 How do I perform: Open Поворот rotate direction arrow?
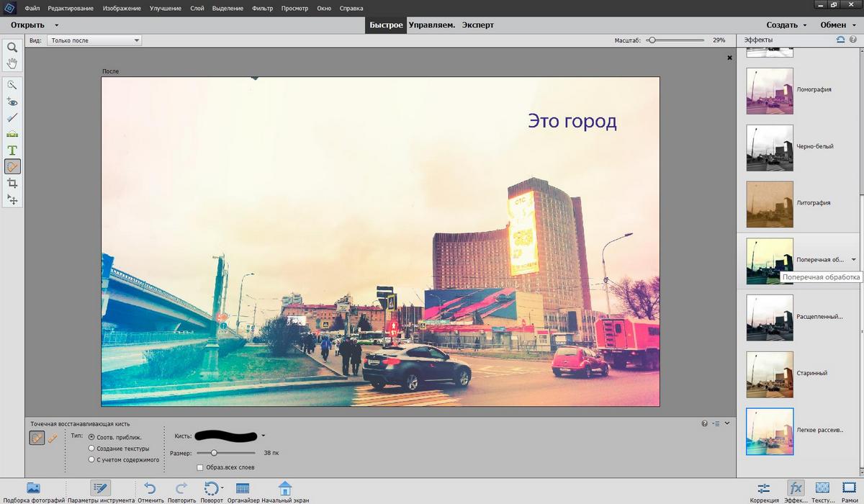(222, 487)
